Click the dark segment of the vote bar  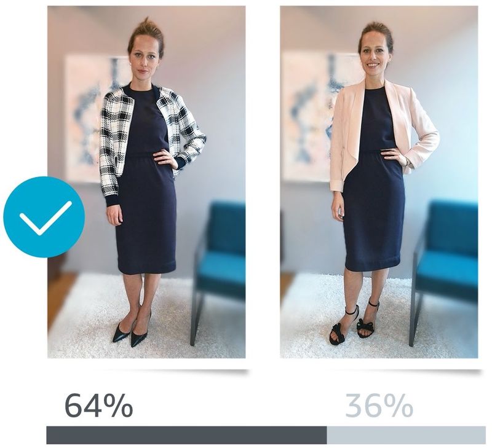click(x=186, y=435)
